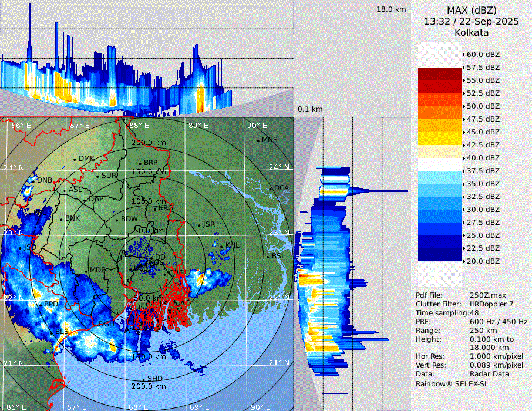The image size is (532, 411).
Task: Select the BDW station marker
Action: (x=117, y=220)
